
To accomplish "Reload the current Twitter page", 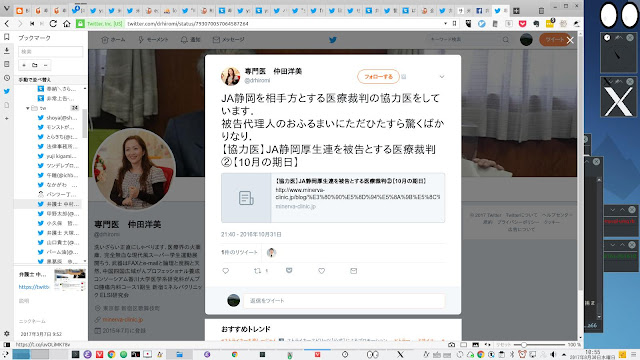I will pos(53,24).
